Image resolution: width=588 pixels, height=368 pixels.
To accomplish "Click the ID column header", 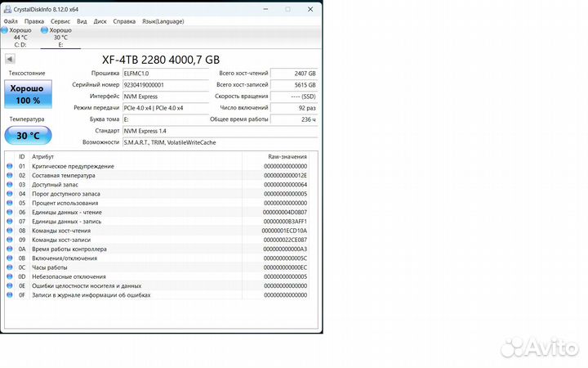I will (22, 156).
